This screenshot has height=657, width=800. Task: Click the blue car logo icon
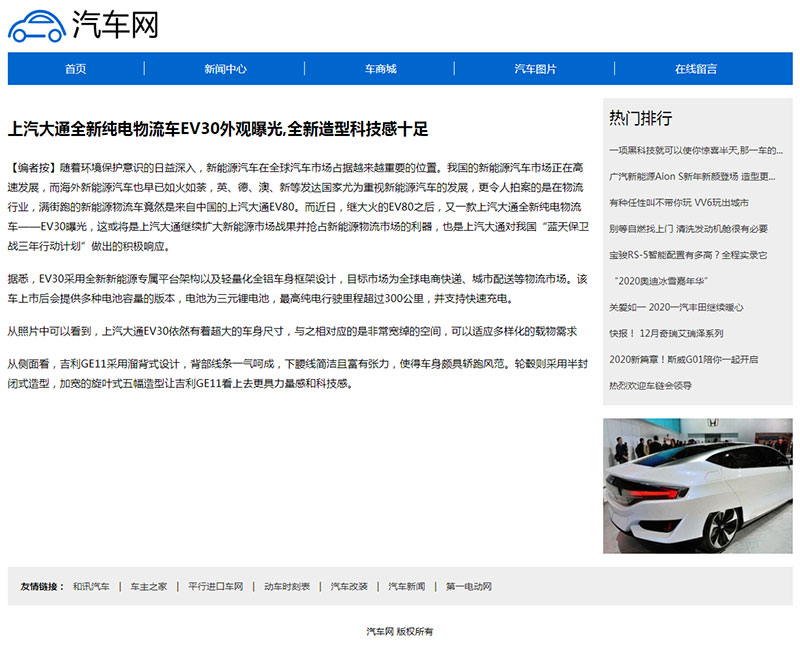pyautogui.click(x=37, y=26)
